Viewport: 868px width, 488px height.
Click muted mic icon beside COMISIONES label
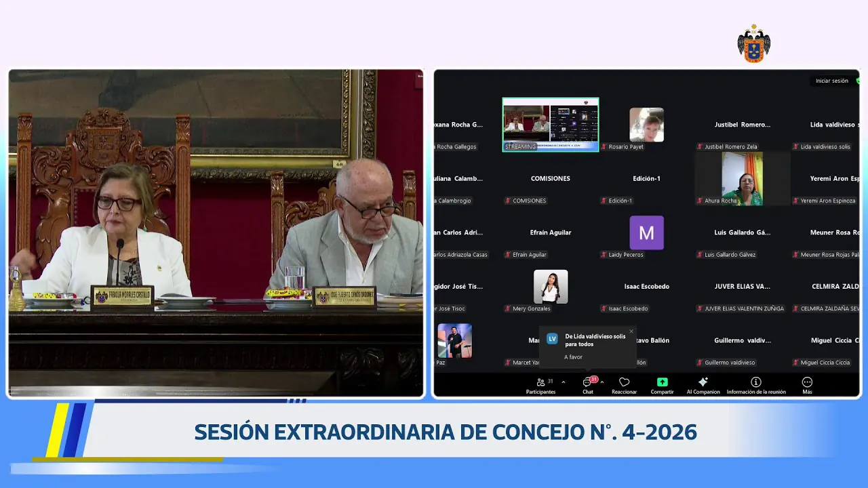[508, 201]
